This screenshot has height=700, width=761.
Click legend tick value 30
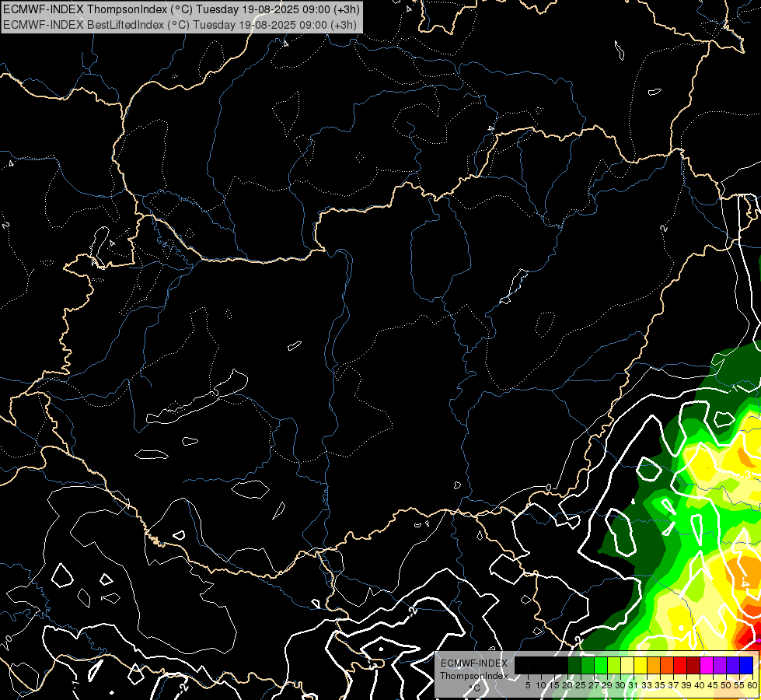click(x=620, y=685)
